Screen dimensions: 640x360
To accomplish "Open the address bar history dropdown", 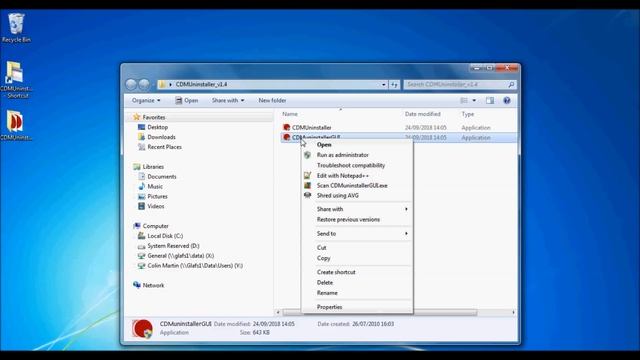I will click(x=384, y=84).
